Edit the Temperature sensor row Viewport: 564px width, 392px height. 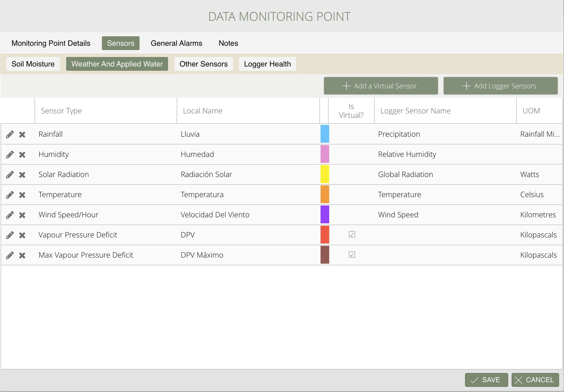pos(10,195)
